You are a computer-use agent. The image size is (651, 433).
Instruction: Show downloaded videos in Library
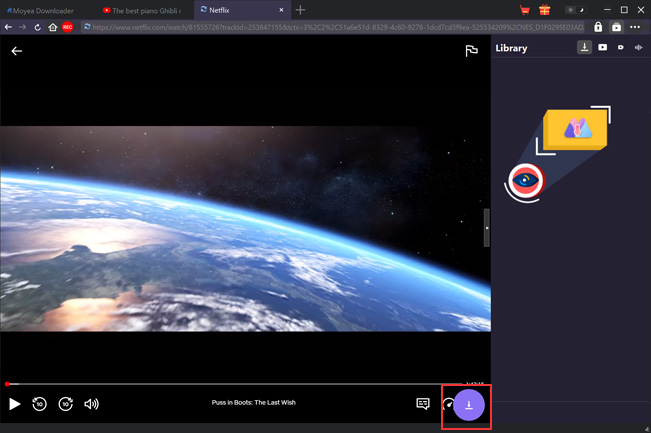coord(602,47)
